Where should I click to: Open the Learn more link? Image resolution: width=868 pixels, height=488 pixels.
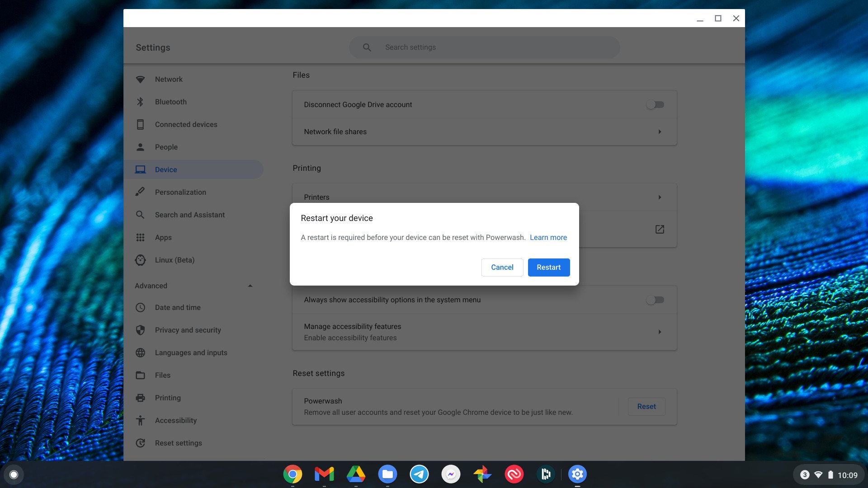tap(548, 237)
